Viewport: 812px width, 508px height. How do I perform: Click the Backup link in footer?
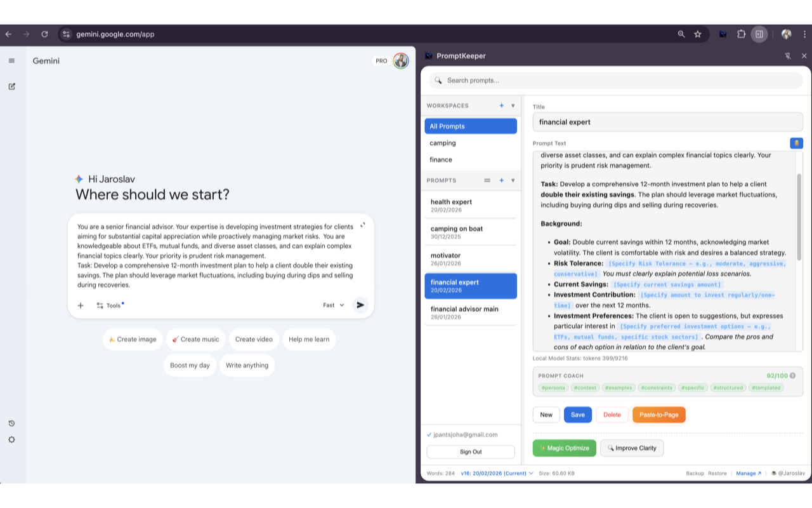695,473
